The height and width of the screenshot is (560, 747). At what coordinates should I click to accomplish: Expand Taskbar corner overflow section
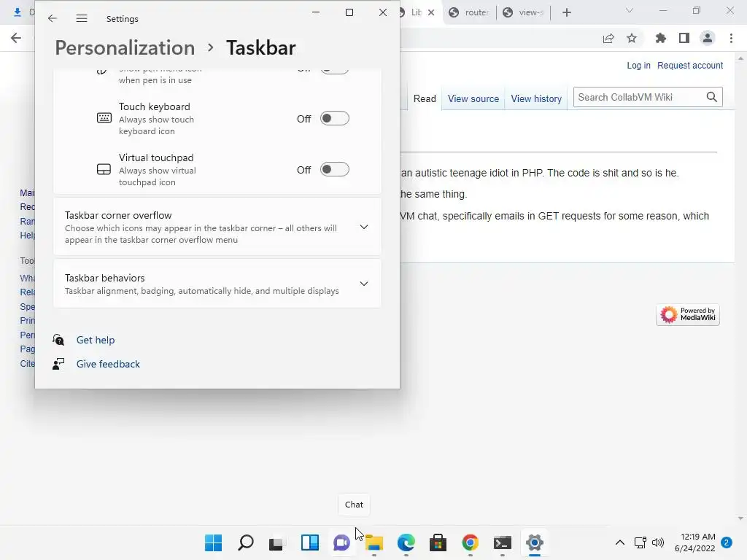click(x=217, y=227)
